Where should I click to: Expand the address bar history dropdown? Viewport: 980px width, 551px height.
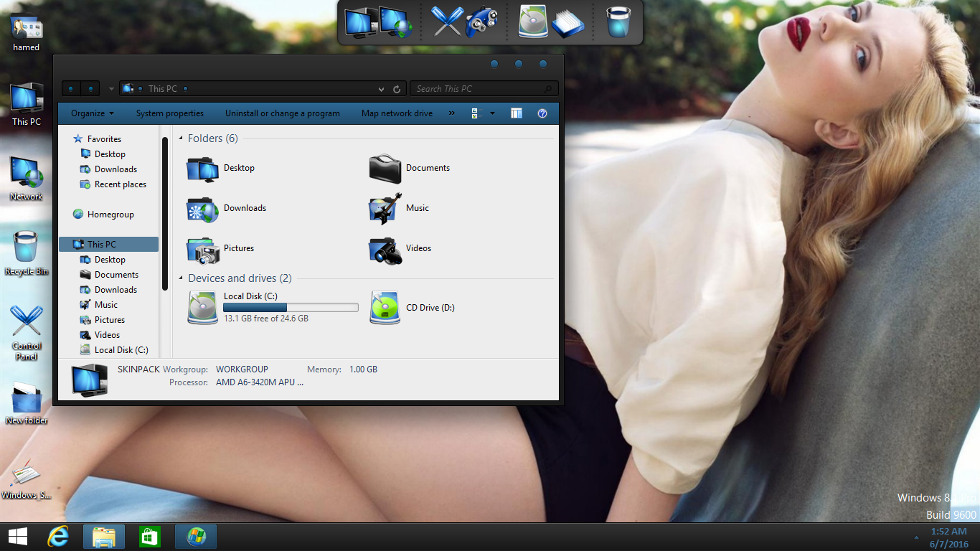click(x=381, y=89)
